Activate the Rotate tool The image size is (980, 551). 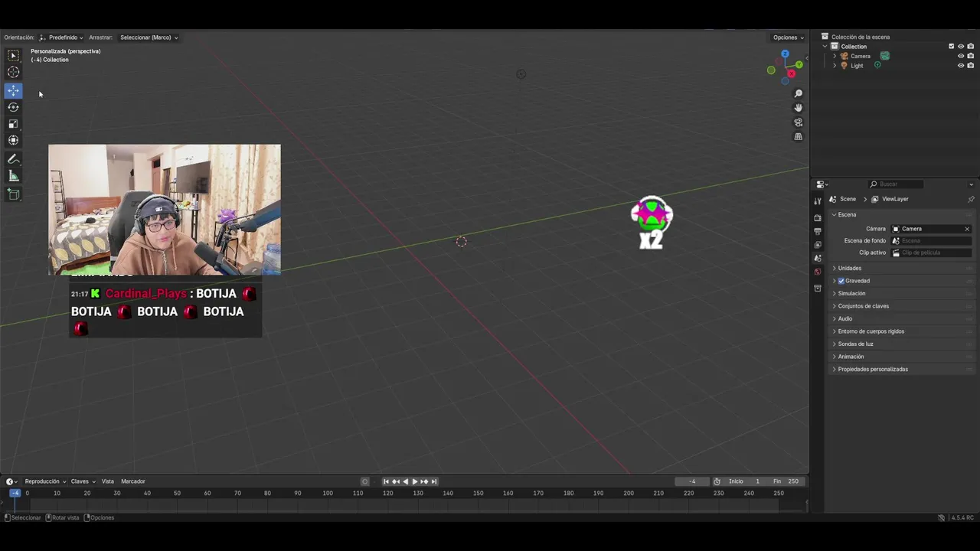13,107
